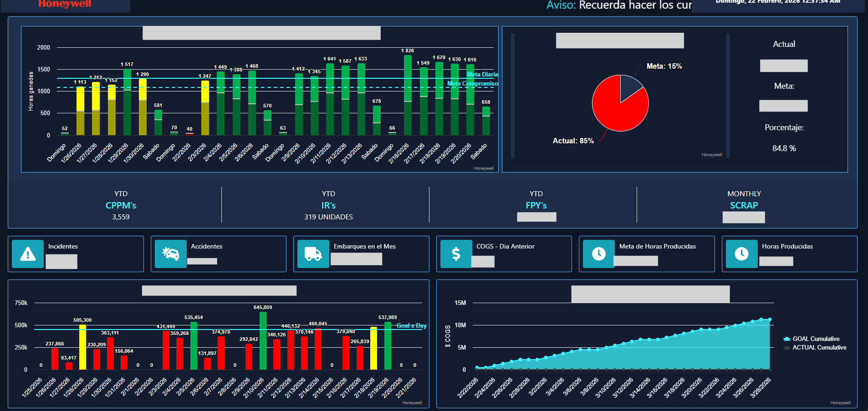Viewport: 868px width, 411px height.
Task: Click the yellow 505,300 bar
Action: 82,347
